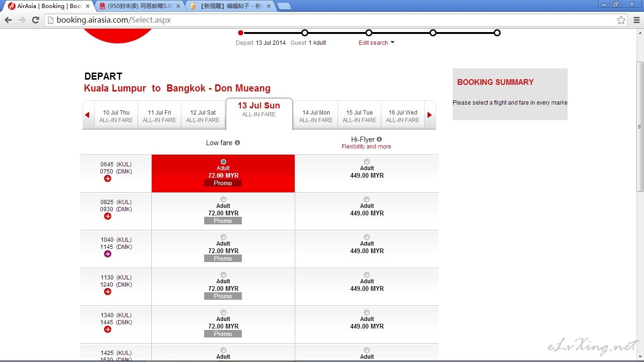This screenshot has height=362, width=644.
Task: Click the Depart 13 Jul 2014 text
Action: click(x=261, y=43)
